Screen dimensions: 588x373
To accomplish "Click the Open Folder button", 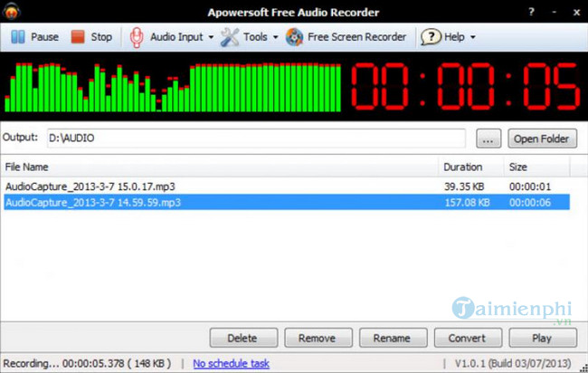I will (542, 139).
